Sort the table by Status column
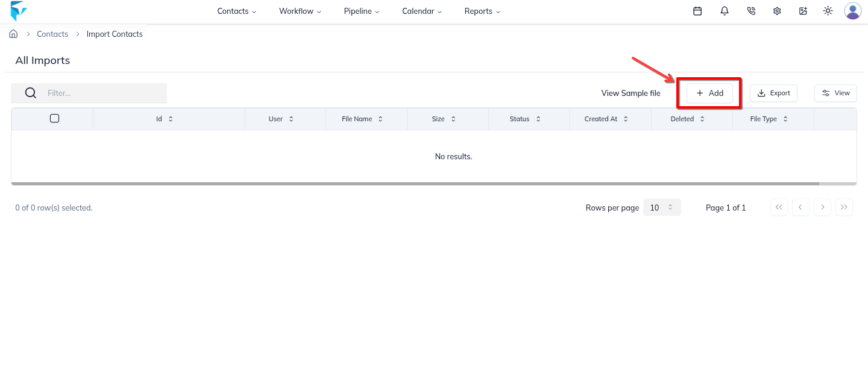 coord(524,118)
